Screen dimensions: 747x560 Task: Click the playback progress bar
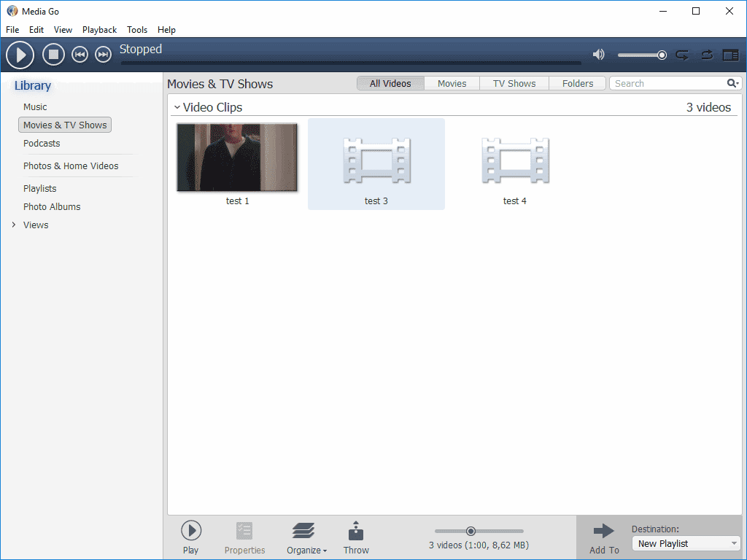click(351, 63)
